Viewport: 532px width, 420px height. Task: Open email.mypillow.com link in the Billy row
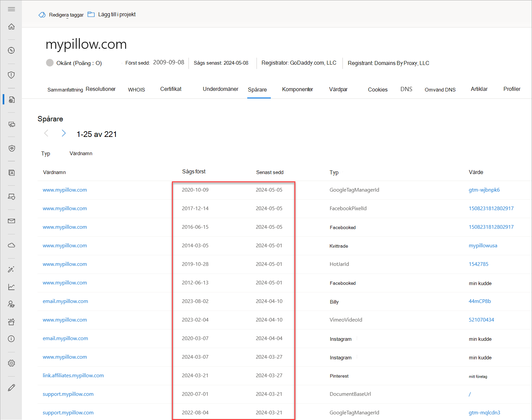click(x=65, y=301)
